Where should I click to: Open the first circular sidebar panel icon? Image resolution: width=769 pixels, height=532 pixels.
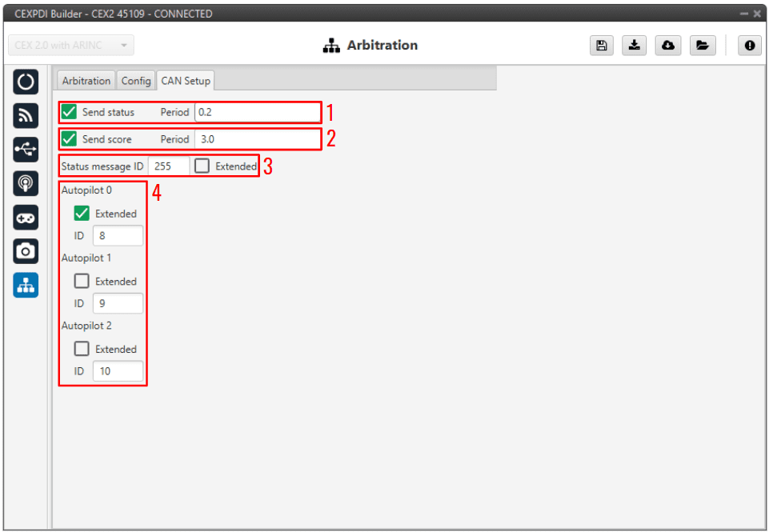pos(26,82)
